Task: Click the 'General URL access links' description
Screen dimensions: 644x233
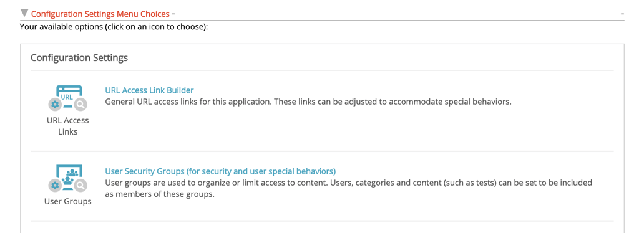Action: click(x=308, y=102)
